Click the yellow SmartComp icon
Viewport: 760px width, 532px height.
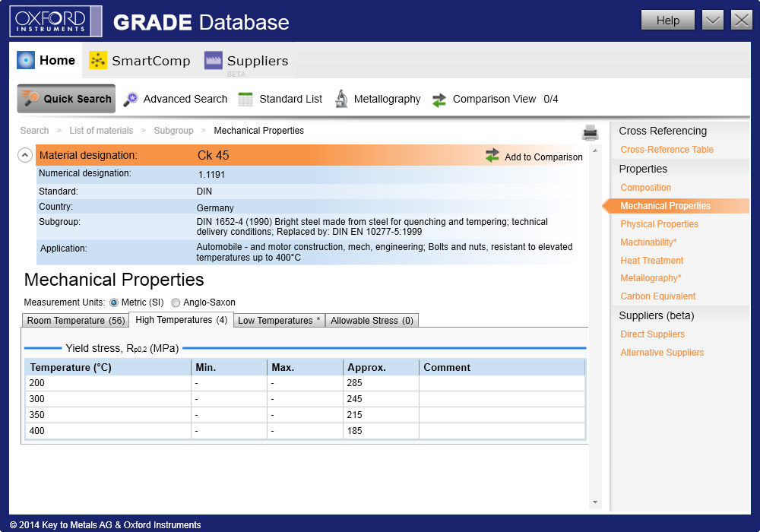coord(98,60)
